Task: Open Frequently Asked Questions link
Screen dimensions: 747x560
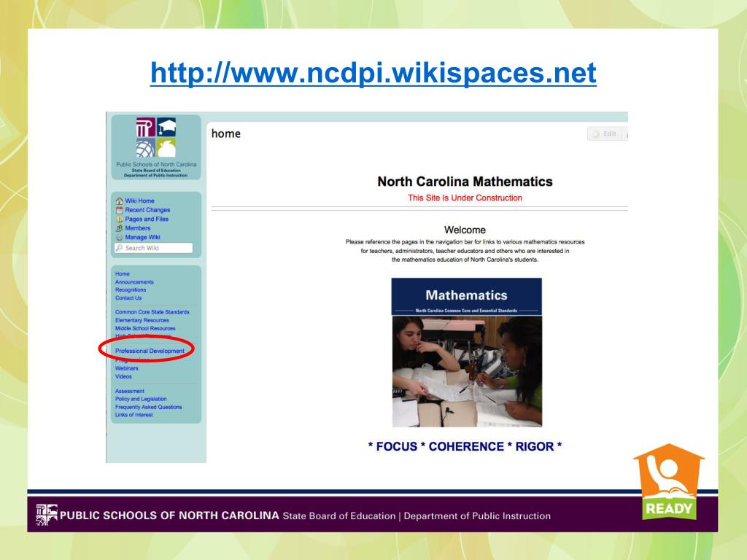Action: coord(148,407)
